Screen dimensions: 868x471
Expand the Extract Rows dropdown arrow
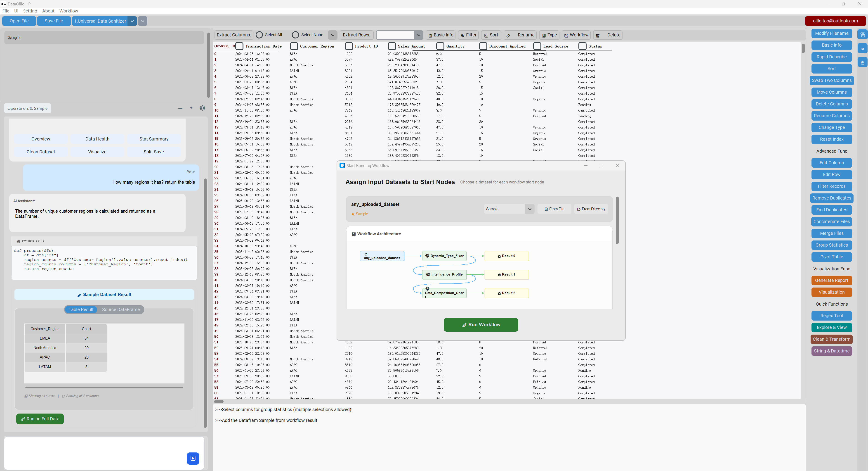coord(418,35)
